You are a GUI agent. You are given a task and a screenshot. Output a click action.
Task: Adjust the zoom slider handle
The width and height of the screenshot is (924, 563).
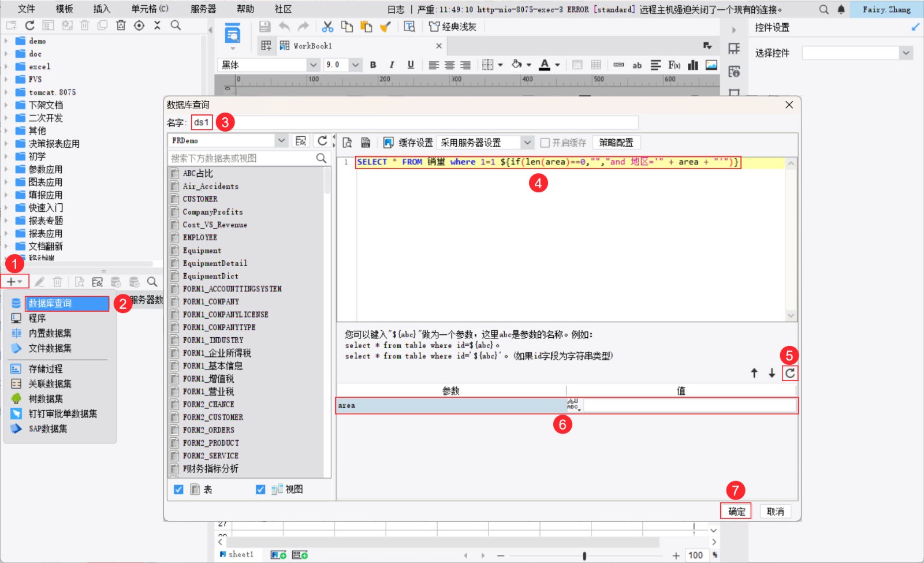tap(584, 555)
